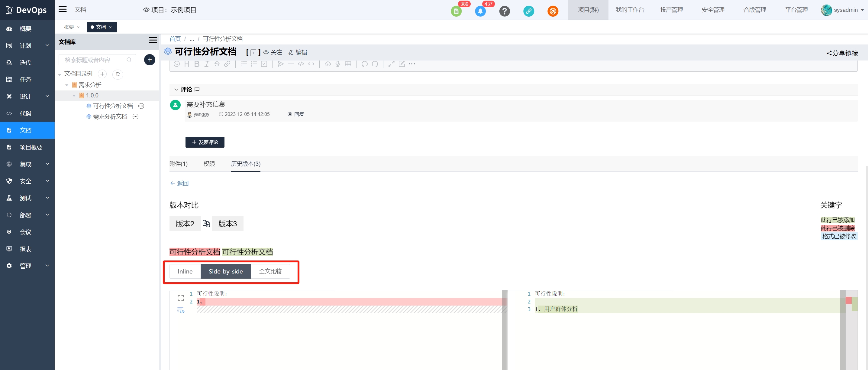The width and height of the screenshot is (868, 370).
Task: Collapse the 1.0.0 tree folder
Action: point(74,96)
